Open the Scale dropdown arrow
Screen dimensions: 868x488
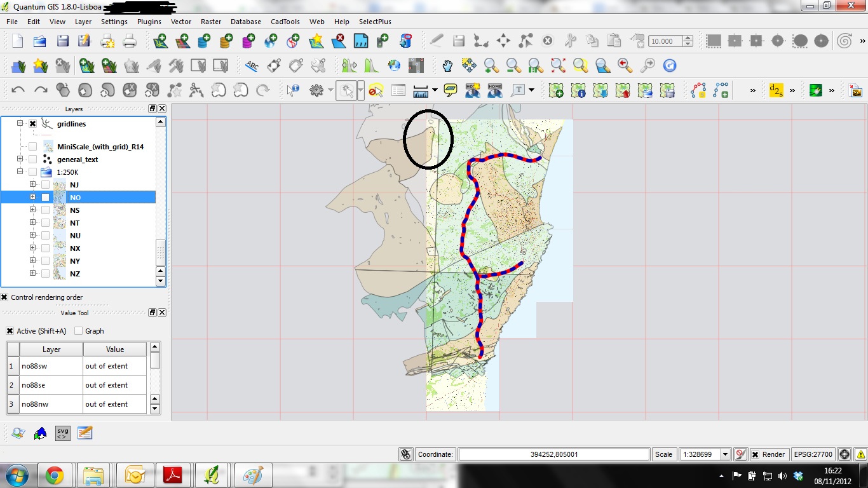tap(725, 454)
